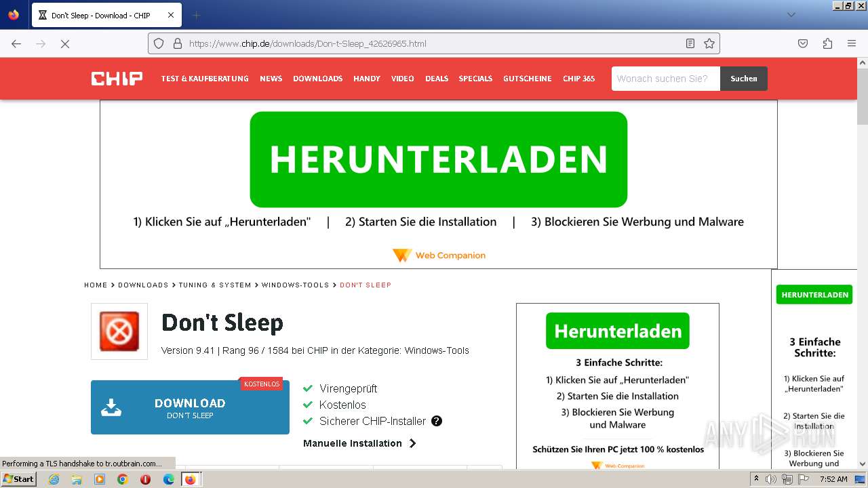The image size is (868, 488).
Task: Open Google Chrome from taskbar
Action: pos(122,479)
